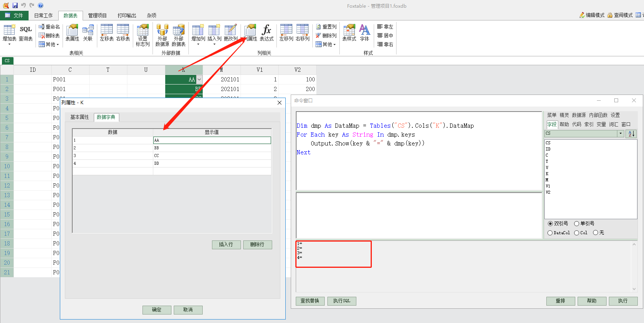Select the 无 radio button
The width and height of the screenshot is (644, 323).
pyautogui.click(x=598, y=233)
